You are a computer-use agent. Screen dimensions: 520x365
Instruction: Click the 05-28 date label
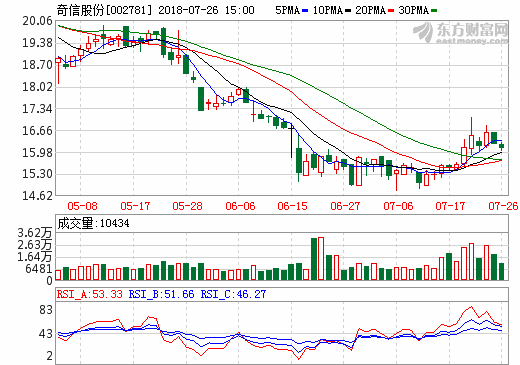(187, 206)
